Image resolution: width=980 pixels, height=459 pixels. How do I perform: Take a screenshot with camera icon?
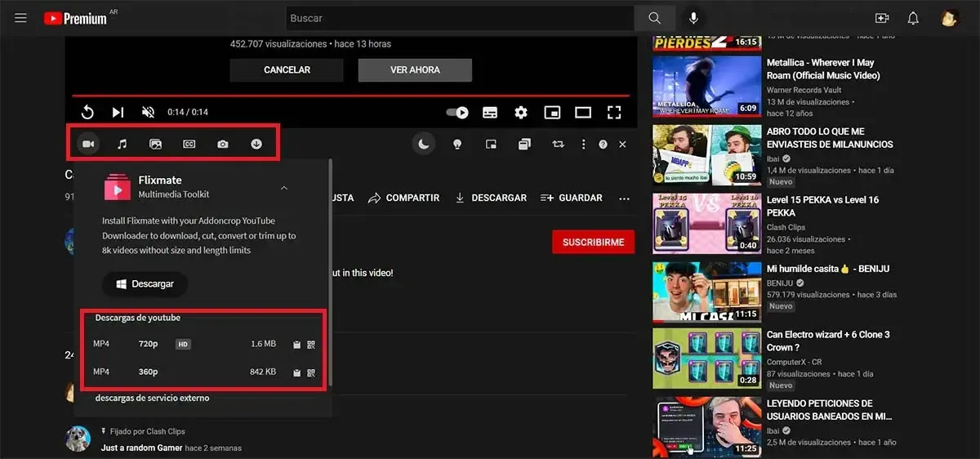click(222, 144)
